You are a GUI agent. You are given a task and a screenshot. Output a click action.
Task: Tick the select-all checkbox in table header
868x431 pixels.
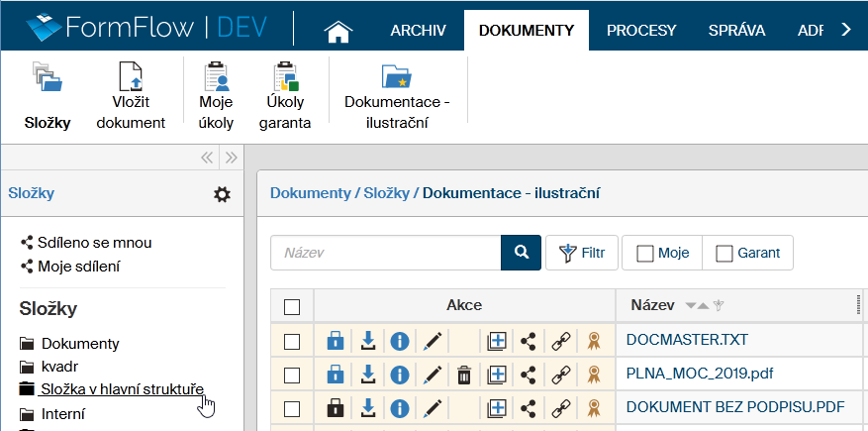click(x=292, y=306)
